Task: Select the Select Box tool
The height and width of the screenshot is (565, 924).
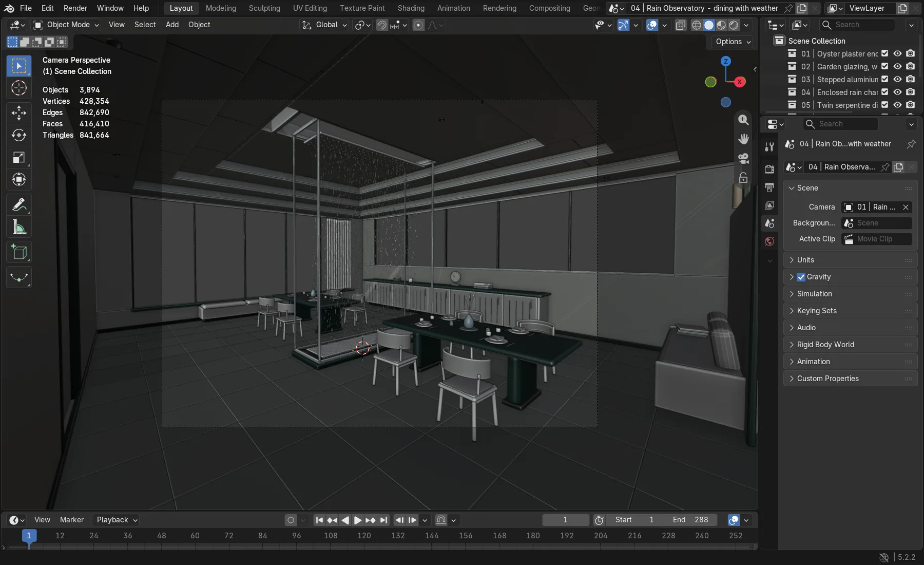Action: [19, 66]
